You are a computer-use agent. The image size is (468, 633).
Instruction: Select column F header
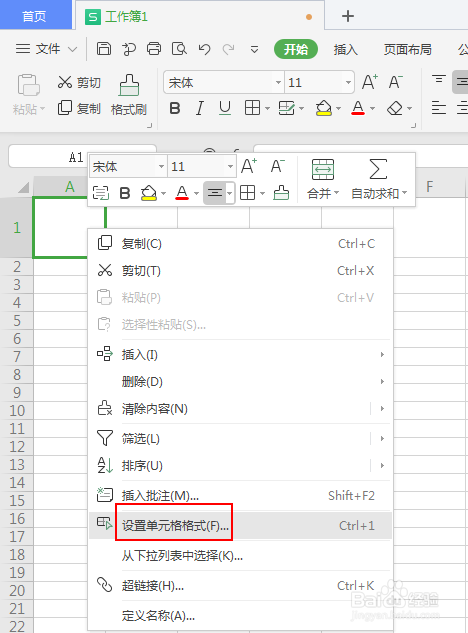[430, 187]
